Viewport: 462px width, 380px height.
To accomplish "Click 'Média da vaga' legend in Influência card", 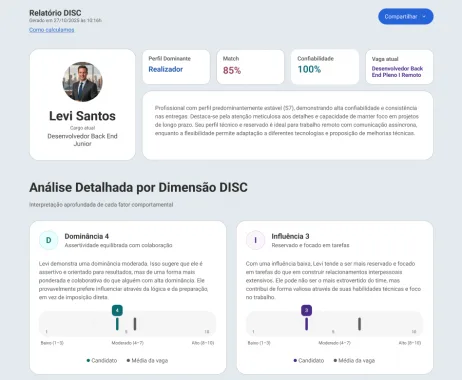I will (x=354, y=360).
